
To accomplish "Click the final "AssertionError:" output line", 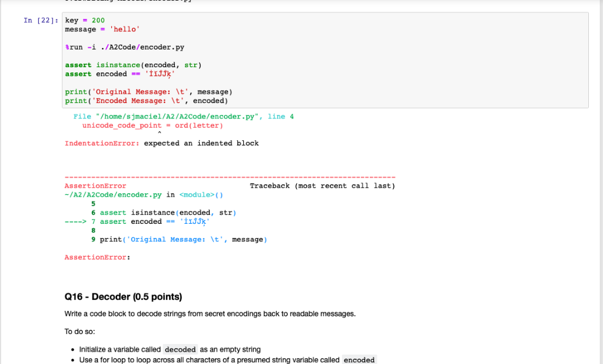I will [97, 257].
